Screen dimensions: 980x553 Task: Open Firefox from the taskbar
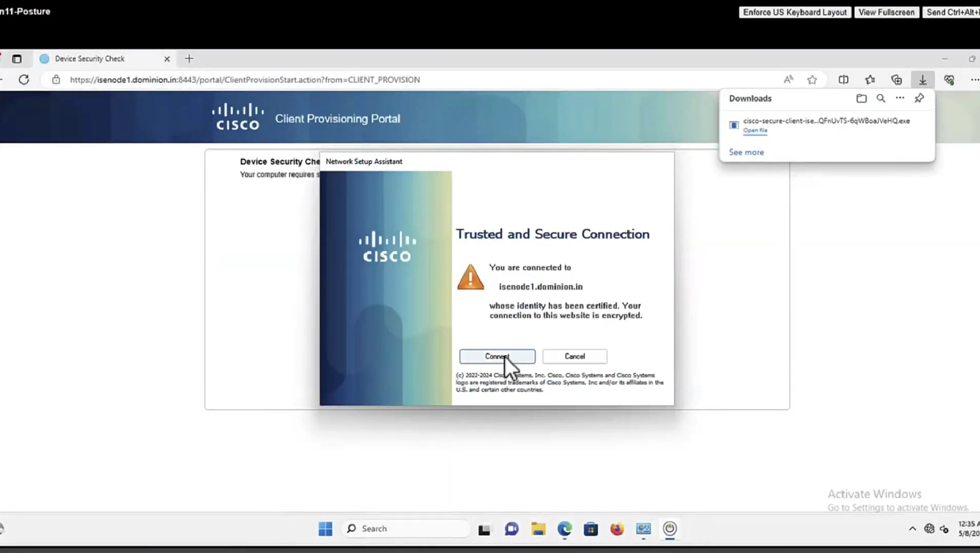[x=616, y=529]
